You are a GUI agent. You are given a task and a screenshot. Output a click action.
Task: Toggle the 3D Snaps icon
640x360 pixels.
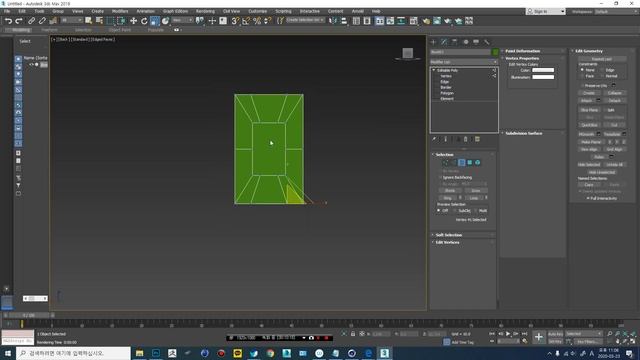tap(235, 21)
